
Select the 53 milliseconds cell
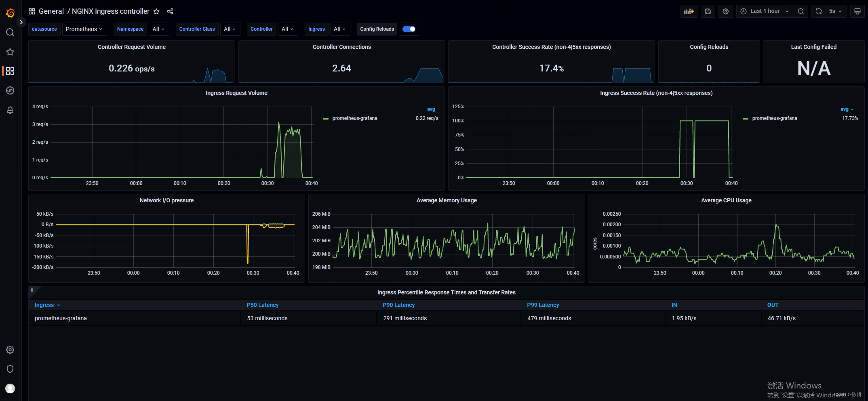(x=309, y=318)
